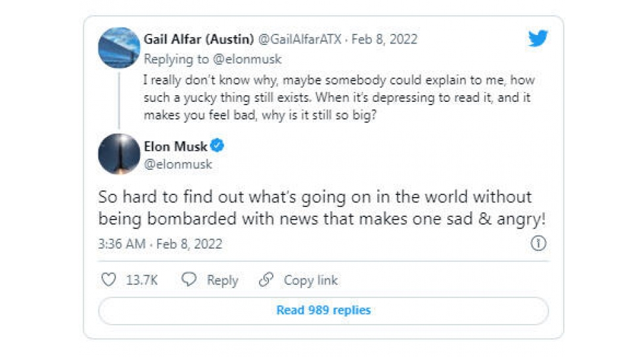Open the Elon Musk display name
Image resolution: width=644 pixels, height=357 pixels.
[x=176, y=146]
